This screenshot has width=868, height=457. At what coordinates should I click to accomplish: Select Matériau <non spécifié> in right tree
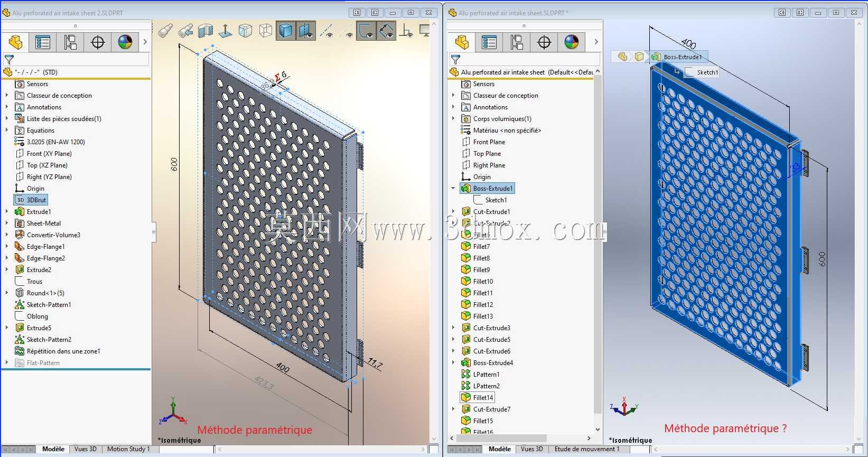(x=501, y=130)
